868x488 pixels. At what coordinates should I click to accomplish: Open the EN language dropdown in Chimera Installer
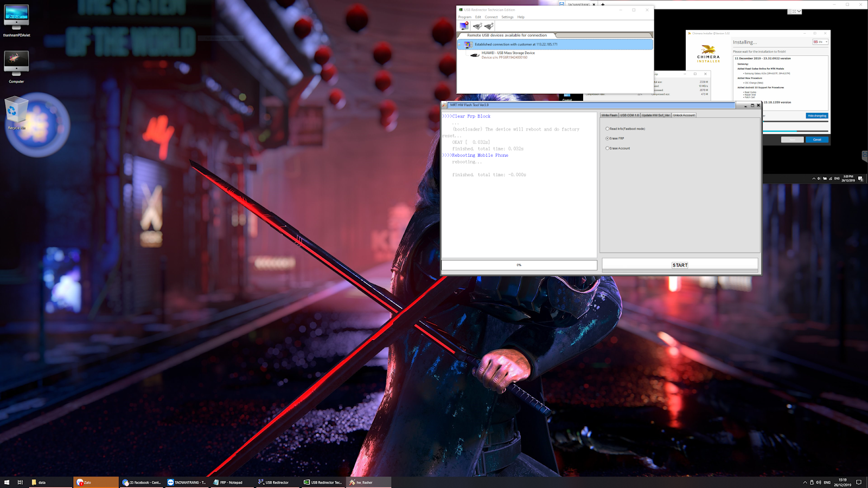pyautogui.click(x=820, y=42)
